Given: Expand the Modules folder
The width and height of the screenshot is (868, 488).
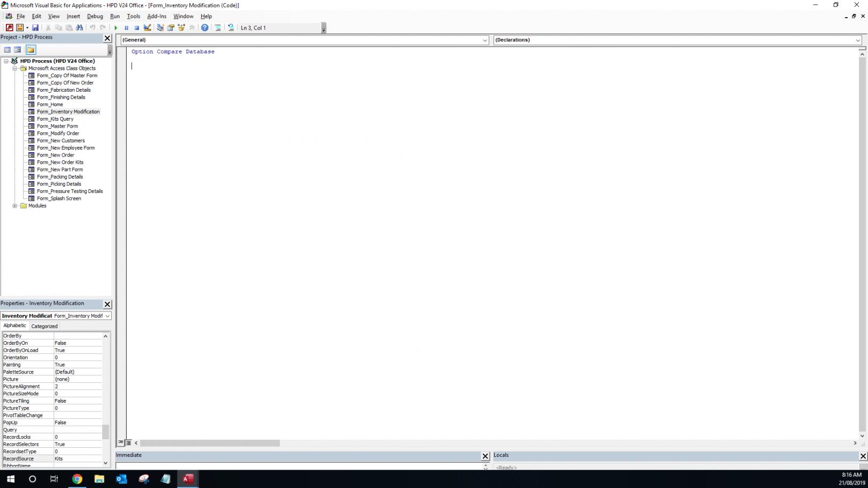Looking at the screenshot, I should coord(15,206).
